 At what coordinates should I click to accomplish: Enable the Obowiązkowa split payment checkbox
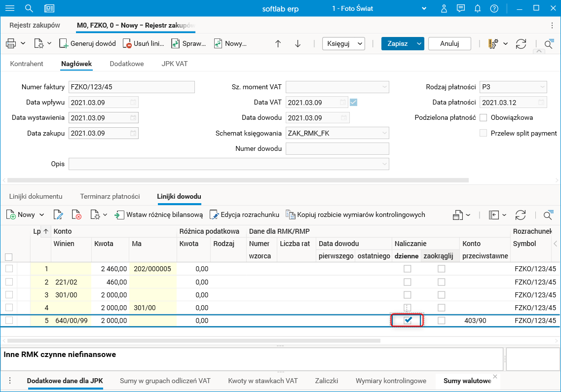point(484,118)
